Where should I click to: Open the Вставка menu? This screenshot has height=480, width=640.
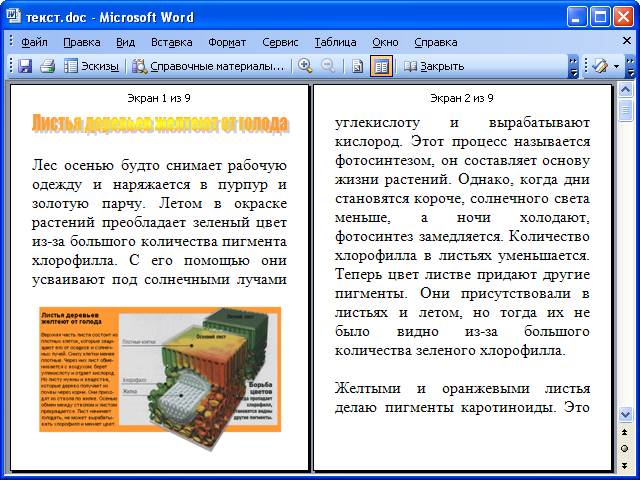point(171,42)
